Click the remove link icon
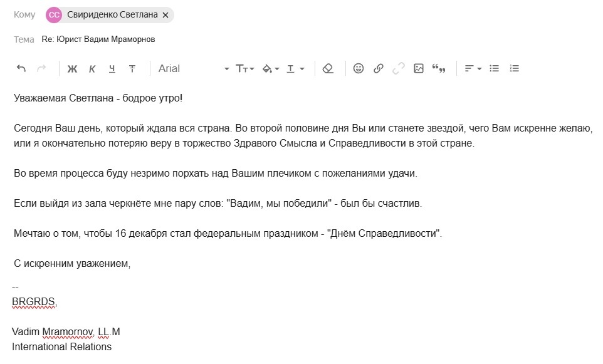This screenshot has height=364, width=603. [x=399, y=68]
